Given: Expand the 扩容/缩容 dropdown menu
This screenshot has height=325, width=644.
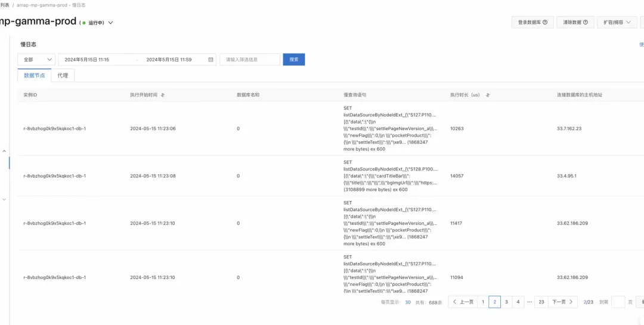Looking at the screenshot, I should [x=617, y=23].
